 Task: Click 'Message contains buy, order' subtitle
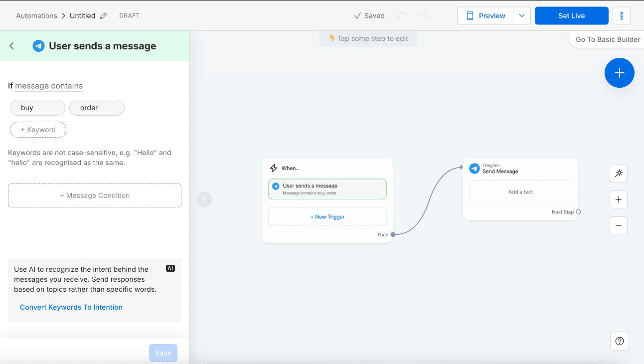310,193
